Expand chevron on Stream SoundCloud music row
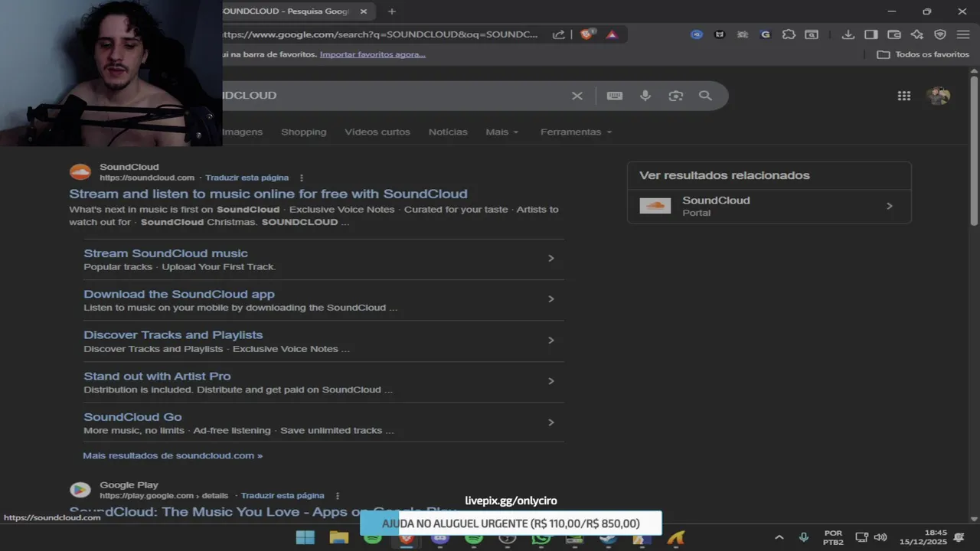This screenshot has width=980, height=551. tap(550, 259)
